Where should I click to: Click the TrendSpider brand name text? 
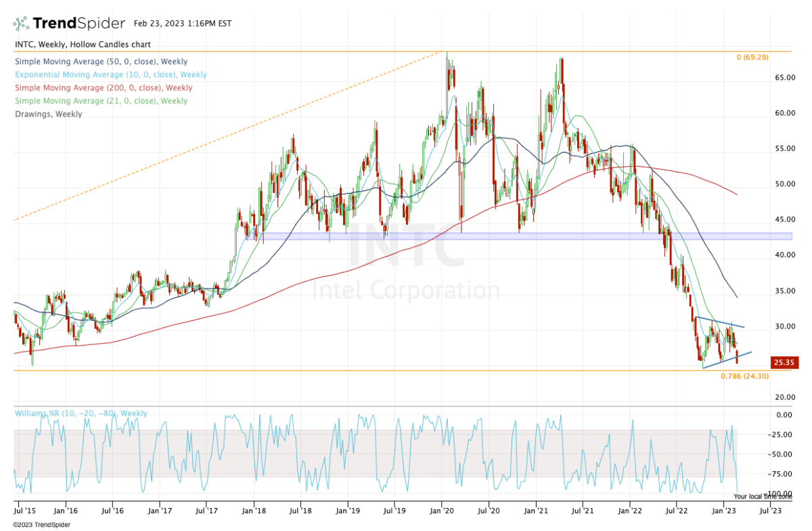tap(79, 24)
